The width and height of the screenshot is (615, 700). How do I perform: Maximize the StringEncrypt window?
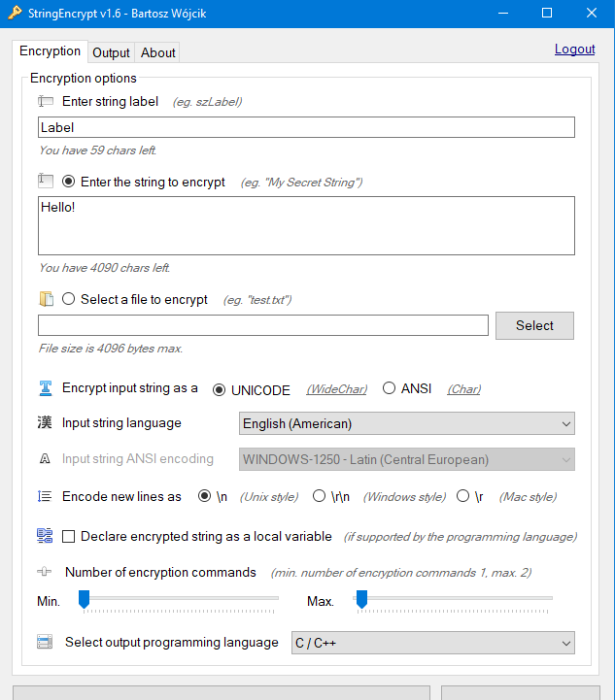click(x=547, y=13)
